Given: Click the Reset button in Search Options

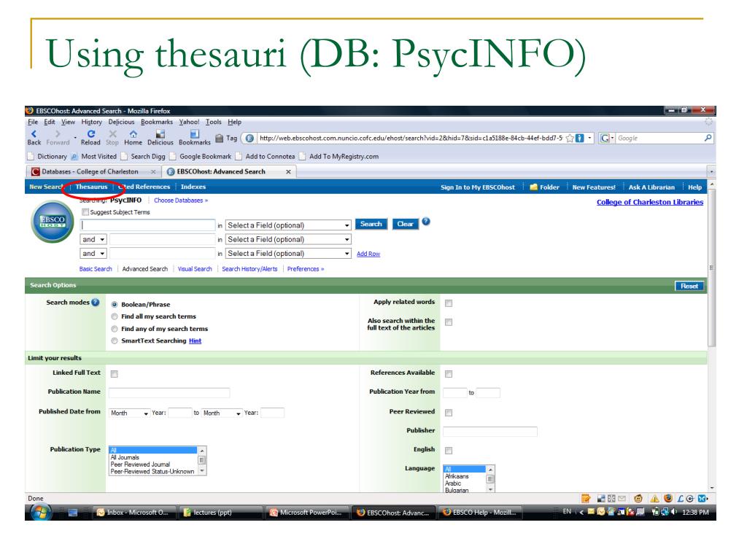Looking at the screenshot, I should point(689,286).
